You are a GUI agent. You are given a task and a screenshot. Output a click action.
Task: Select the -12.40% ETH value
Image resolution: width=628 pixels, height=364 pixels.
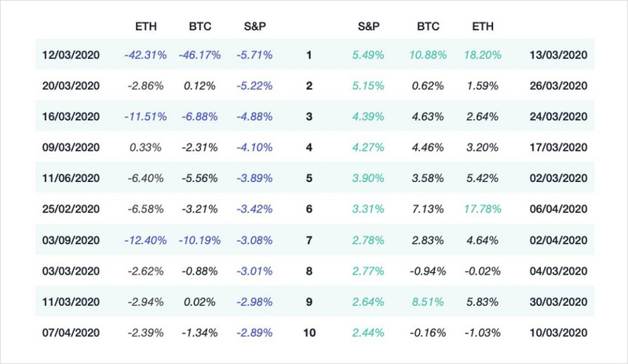pyautogui.click(x=145, y=239)
